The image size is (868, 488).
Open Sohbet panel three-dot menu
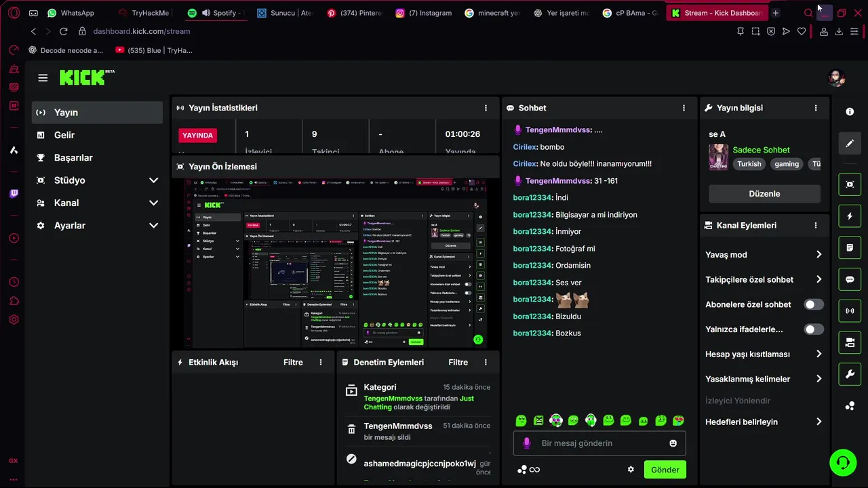click(684, 108)
